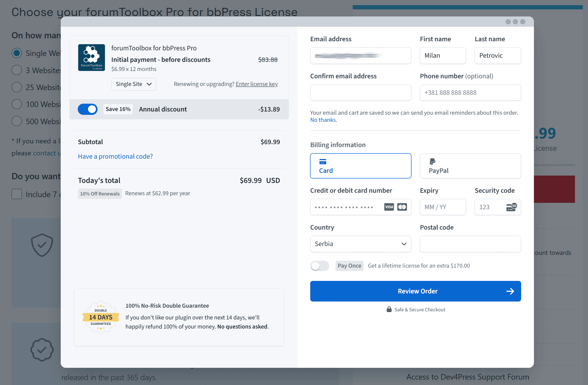Image resolution: width=588 pixels, height=385 pixels.
Task: Click the card number input field
Action: click(x=360, y=207)
